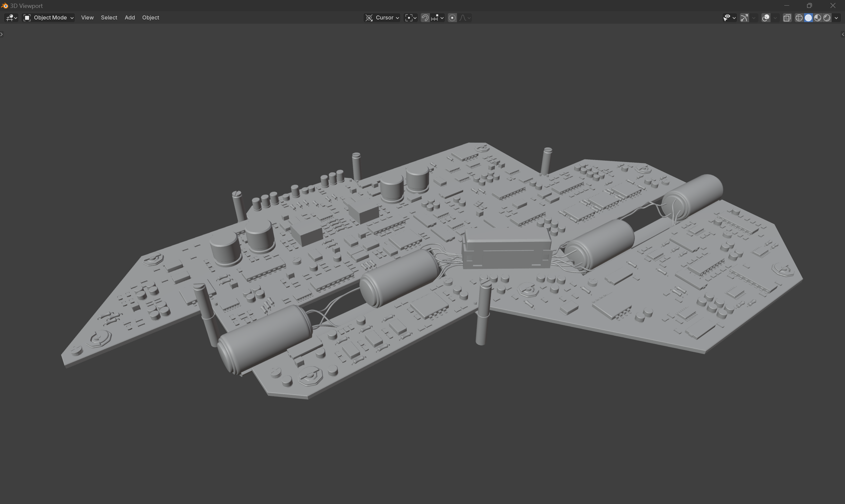
Task: Switch to rendered shading
Action: click(x=827, y=18)
